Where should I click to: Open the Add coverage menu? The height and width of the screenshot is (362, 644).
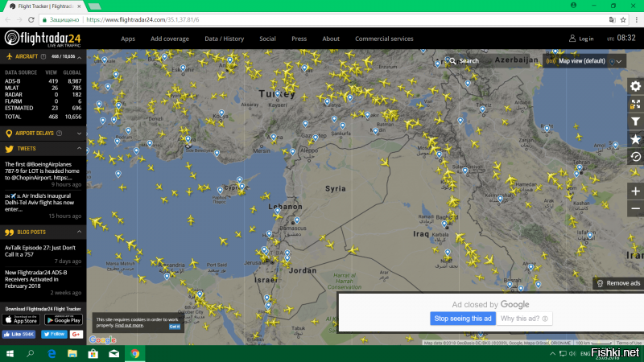pyautogui.click(x=170, y=39)
